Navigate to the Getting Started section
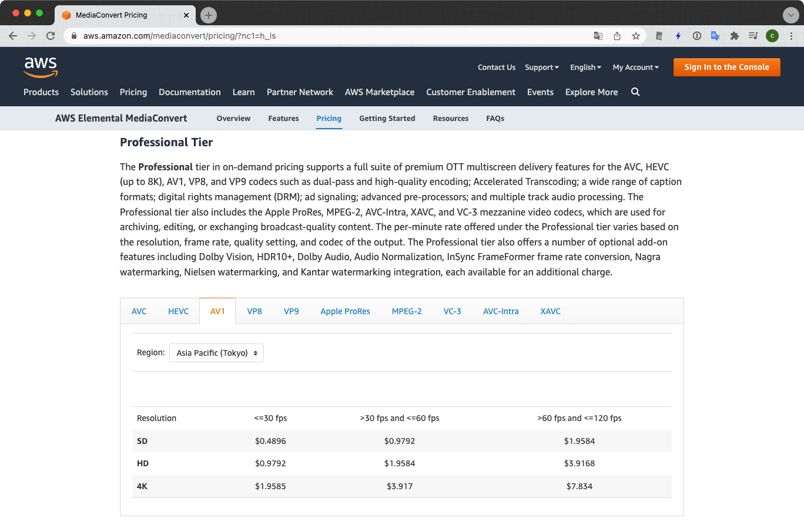Screen dimensions: 804x532 pyautogui.click(x=387, y=118)
